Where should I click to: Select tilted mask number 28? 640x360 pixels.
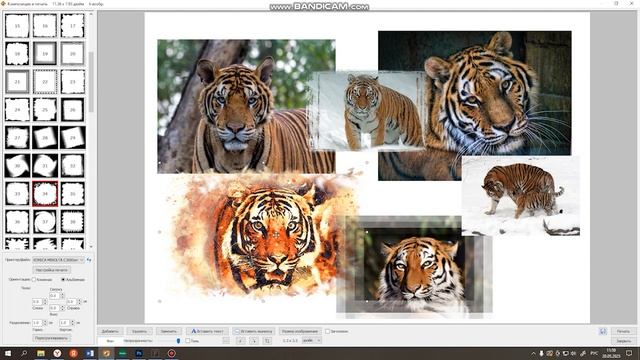45,138
